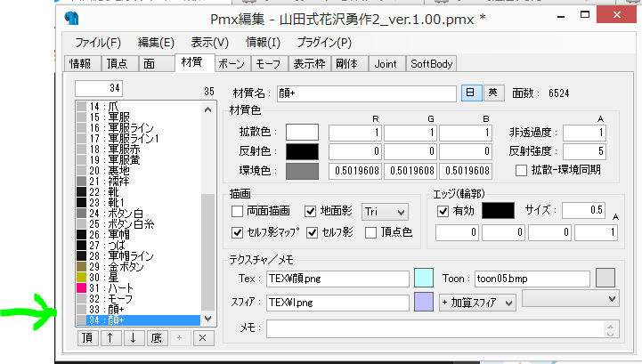Switch to SoftBody tab
Screen dimensions: 642x364
pos(431,64)
